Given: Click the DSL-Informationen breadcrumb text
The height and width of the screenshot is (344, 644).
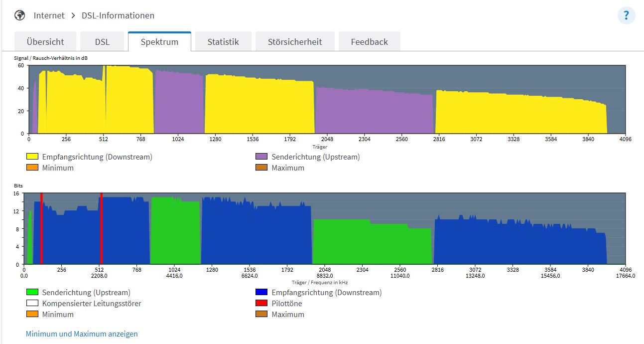Looking at the screenshot, I should [x=118, y=15].
